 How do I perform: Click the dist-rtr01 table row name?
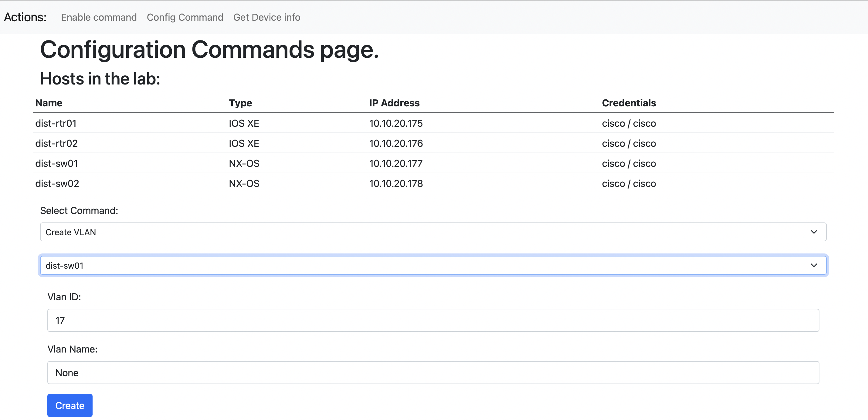(56, 123)
